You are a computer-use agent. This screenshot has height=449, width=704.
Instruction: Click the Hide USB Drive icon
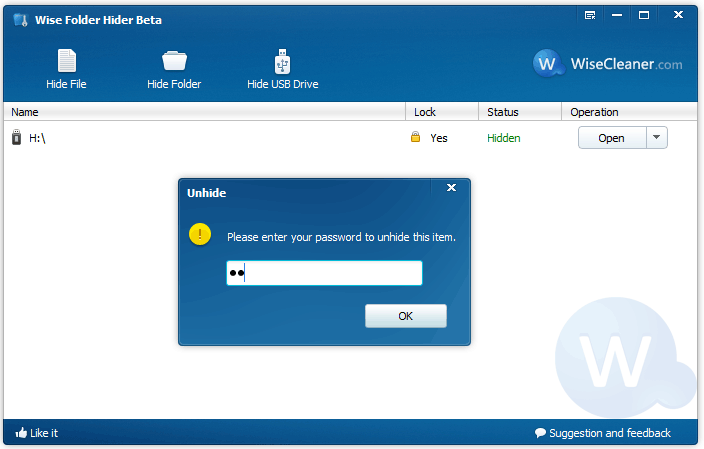282,61
